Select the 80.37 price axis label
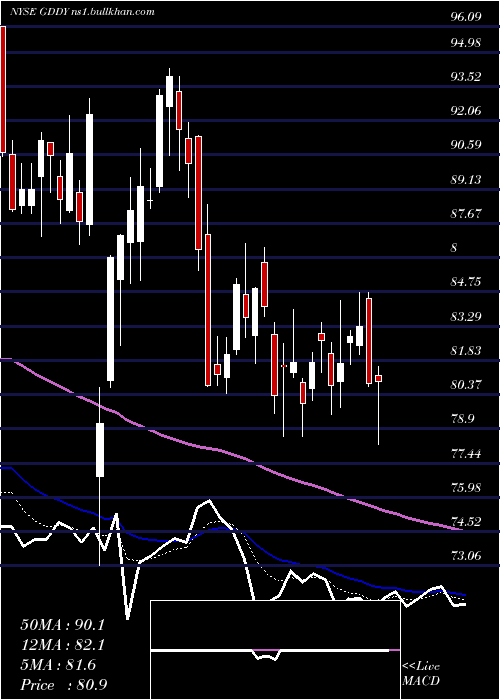 466,385
